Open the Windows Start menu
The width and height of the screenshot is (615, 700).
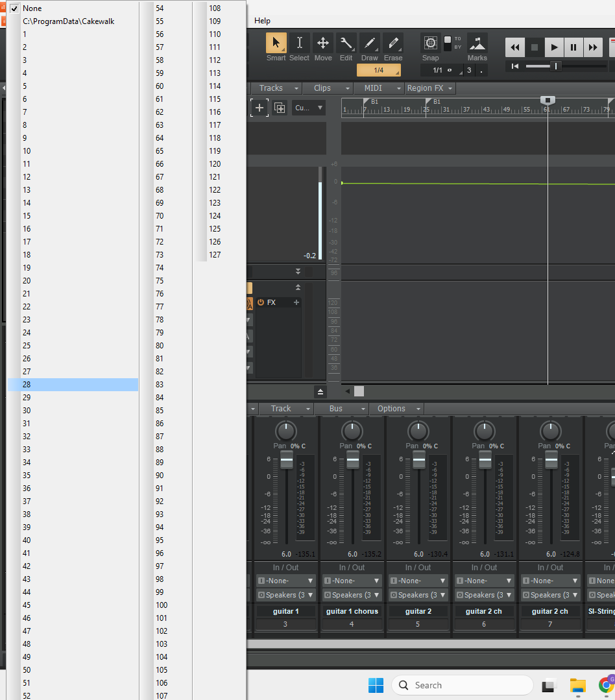376,685
